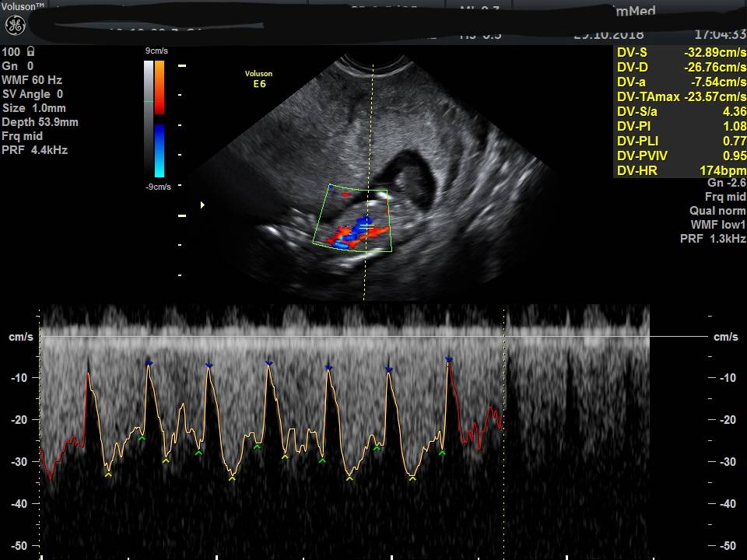
Task: Select the DV-S velocity measurement row
Action: point(681,53)
